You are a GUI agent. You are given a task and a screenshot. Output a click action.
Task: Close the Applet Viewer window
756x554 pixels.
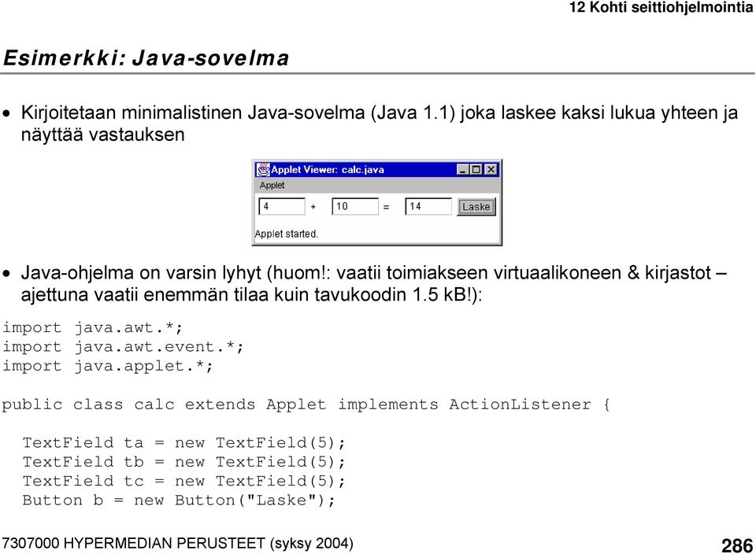coord(491,169)
